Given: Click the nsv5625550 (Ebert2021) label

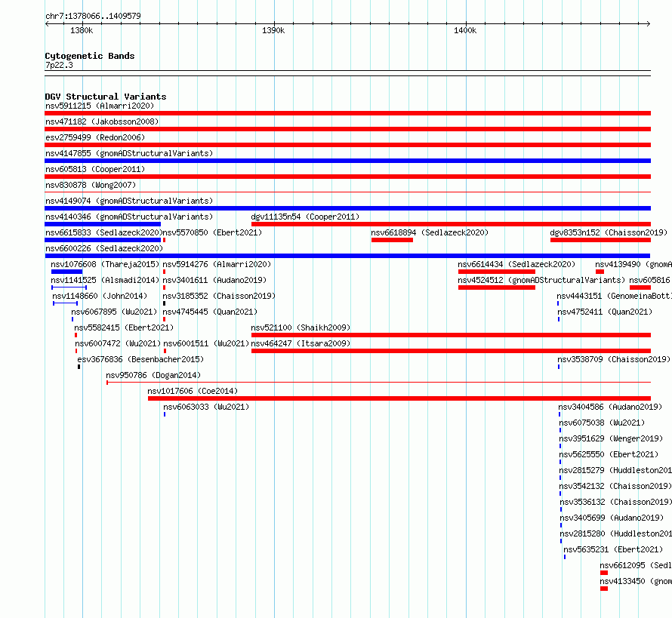Looking at the screenshot, I should pos(609,454).
